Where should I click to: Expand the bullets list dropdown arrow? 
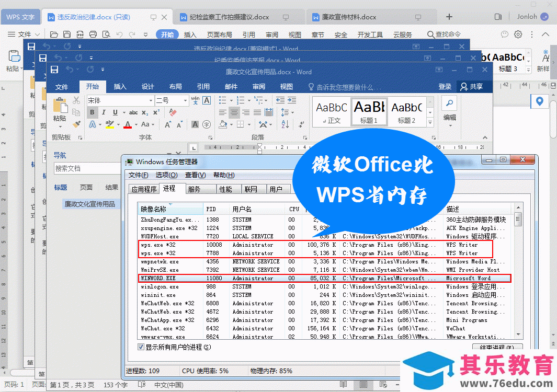coord(231,101)
